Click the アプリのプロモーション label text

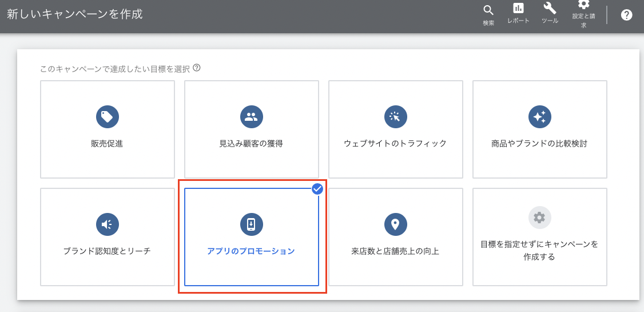coord(251,251)
